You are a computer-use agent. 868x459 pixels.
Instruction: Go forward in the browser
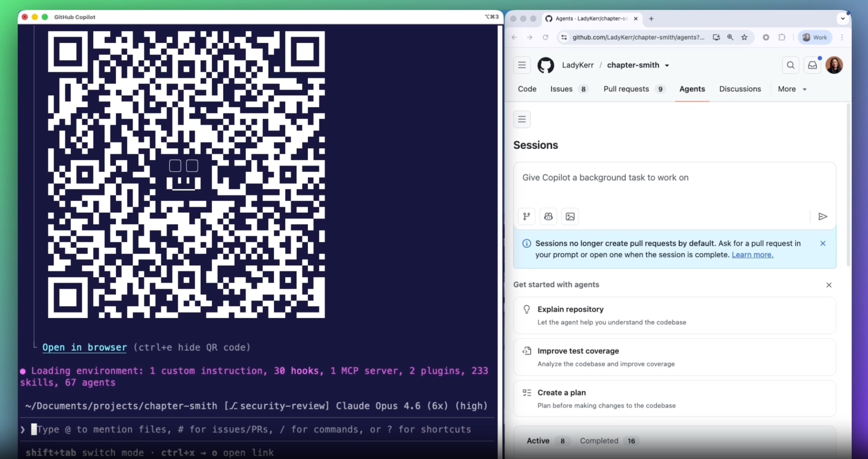pyautogui.click(x=530, y=37)
